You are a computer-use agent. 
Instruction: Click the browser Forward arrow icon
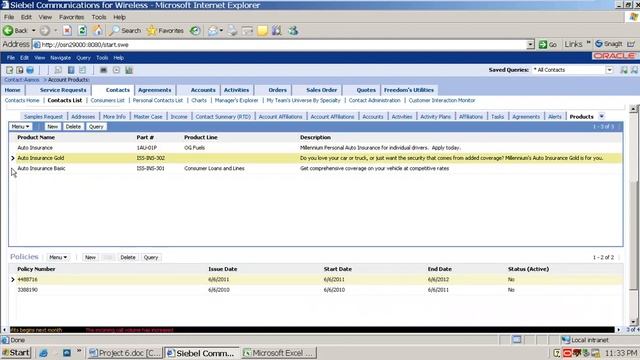pos(45,31)
